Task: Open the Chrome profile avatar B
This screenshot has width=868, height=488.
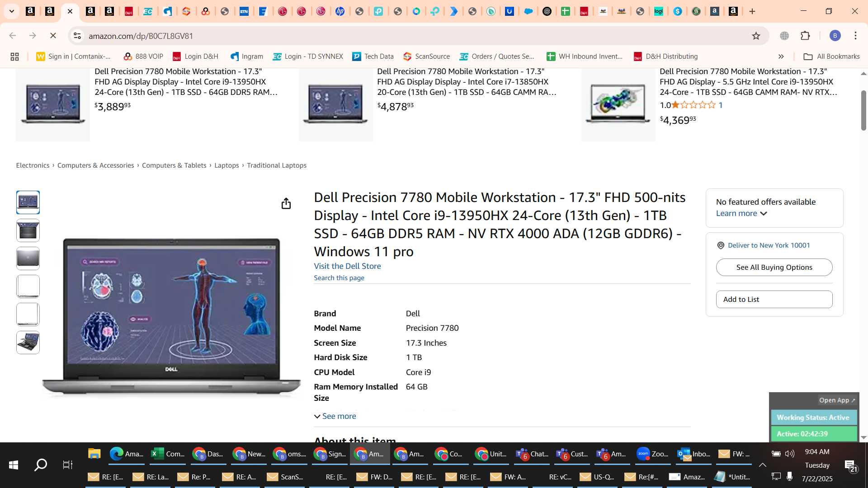Action: pyautogui.click(x=835, y=36)
